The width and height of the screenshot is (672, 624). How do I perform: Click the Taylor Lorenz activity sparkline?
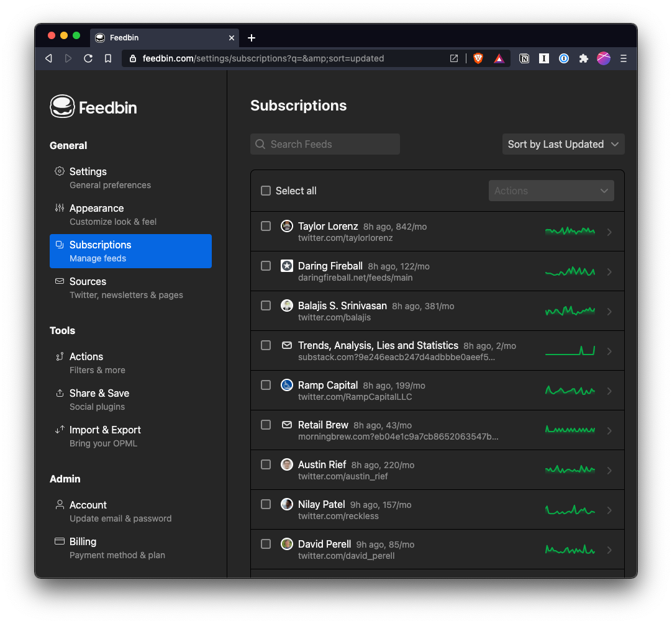click(570, 232)
